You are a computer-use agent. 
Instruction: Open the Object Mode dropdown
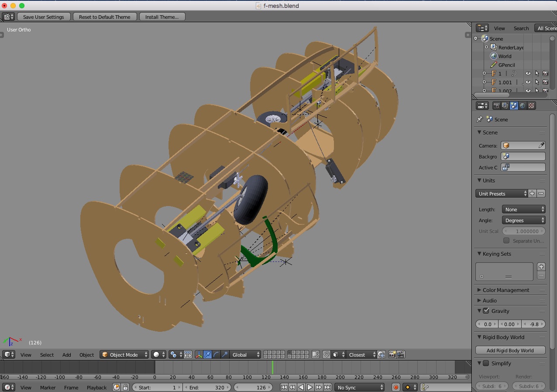click(124, 355)
